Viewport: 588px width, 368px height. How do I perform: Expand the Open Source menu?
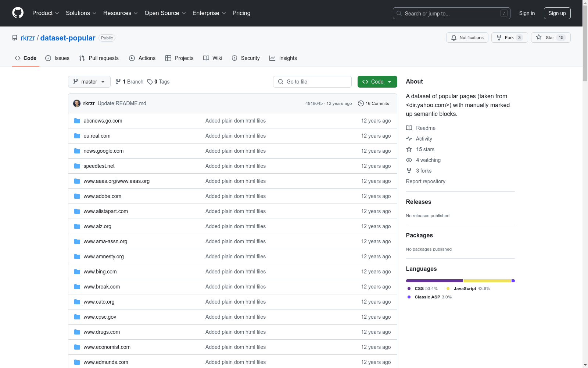165,13
